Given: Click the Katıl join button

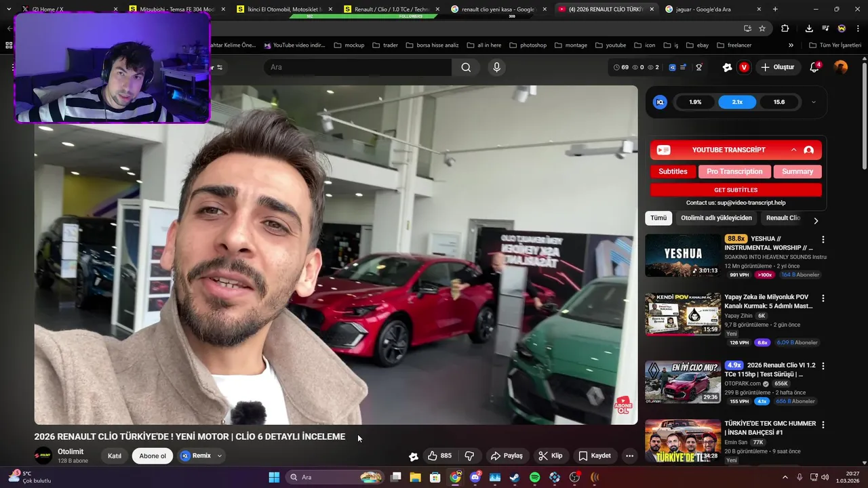Looking at the screenshot, I should tap(115, 455).
